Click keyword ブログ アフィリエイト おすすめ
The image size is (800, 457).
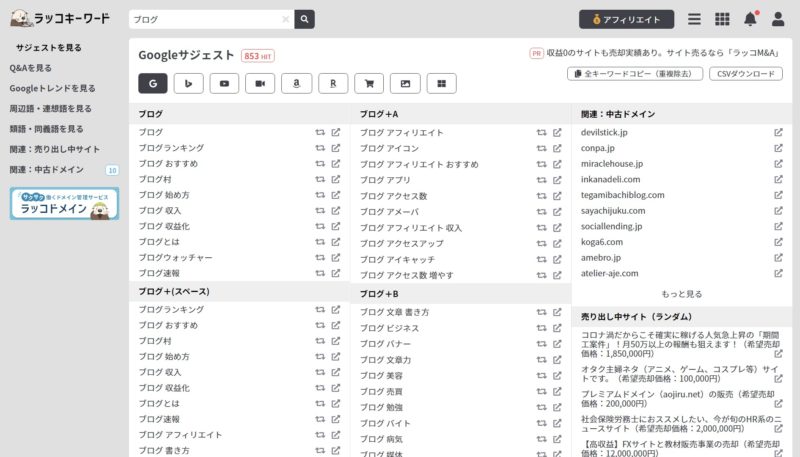419,164
